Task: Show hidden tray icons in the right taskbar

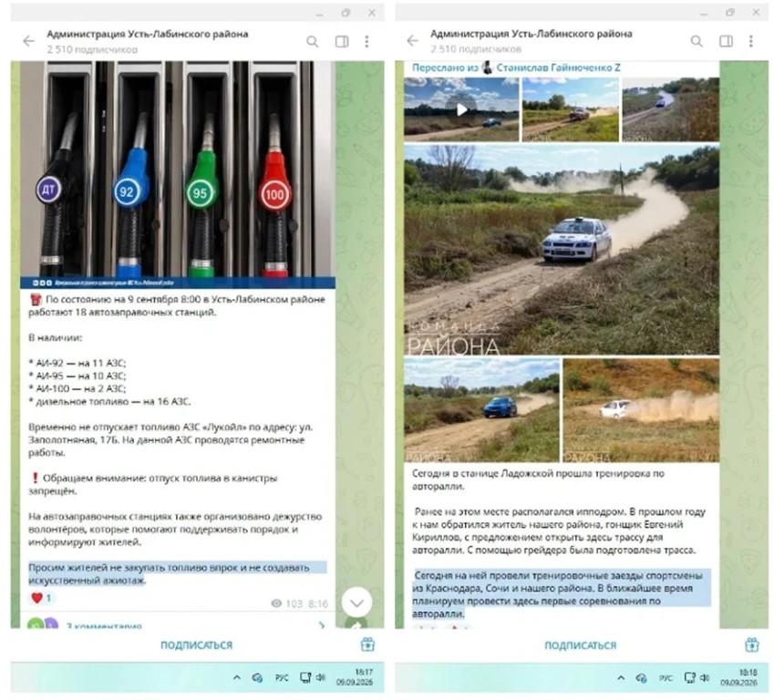Action: pyautogui.click(x=621, y=678)
